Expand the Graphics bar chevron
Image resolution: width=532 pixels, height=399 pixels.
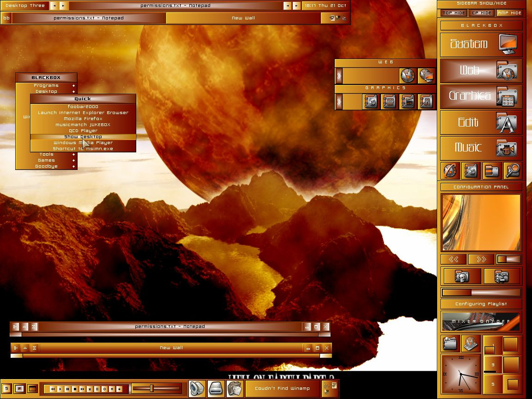[339, 102]
